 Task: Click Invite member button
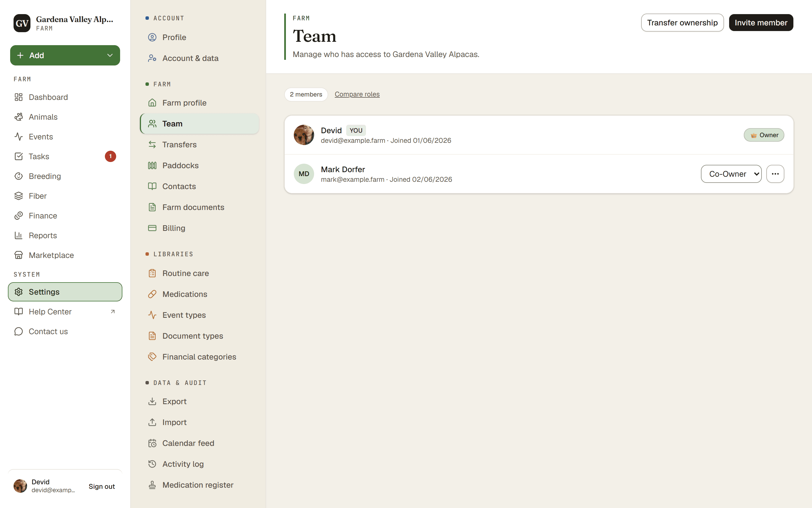pyautogui.click(x=761, y=23)
